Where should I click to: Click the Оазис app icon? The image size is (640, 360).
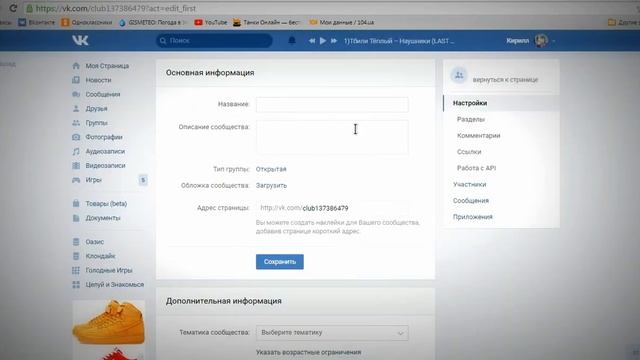76,242
